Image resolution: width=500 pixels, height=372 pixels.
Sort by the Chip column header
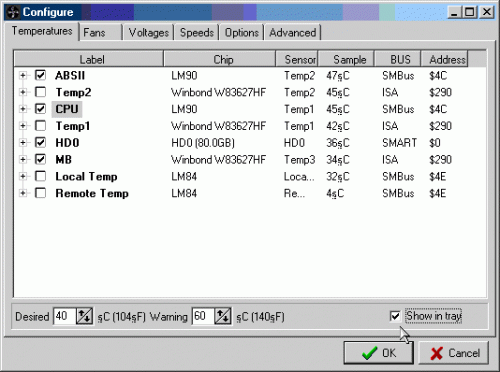(x=220, y=59)
